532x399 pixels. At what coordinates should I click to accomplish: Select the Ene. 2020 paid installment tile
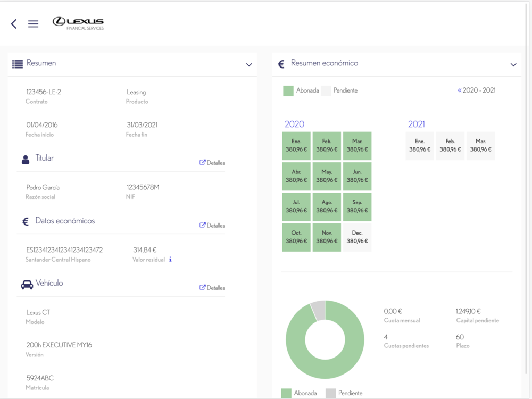pos(296,146)
